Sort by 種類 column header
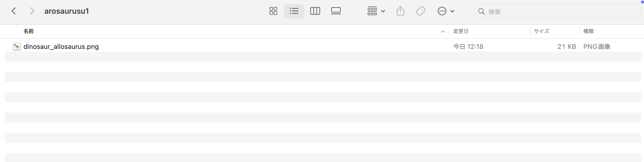The width and height of the screenshot is (644, 162). (x=588, y=31)
